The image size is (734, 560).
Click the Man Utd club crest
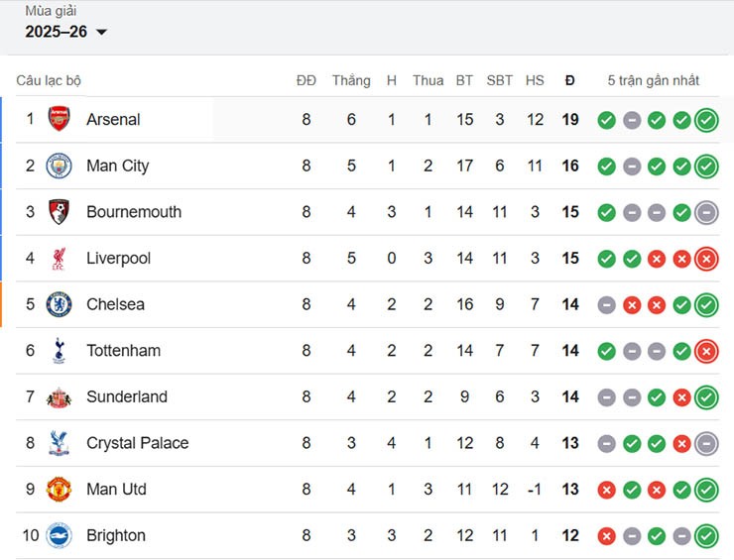pyautogui.click(x=60, y=490)
